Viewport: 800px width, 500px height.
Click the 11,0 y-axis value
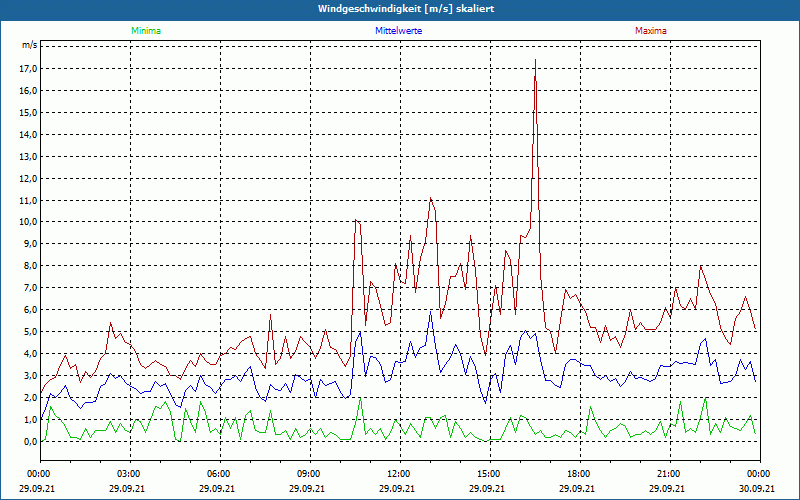[x=29, y=200]
